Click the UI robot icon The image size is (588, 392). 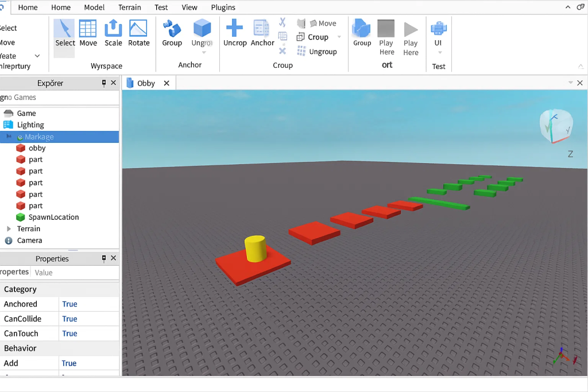(x=438, y=28)
